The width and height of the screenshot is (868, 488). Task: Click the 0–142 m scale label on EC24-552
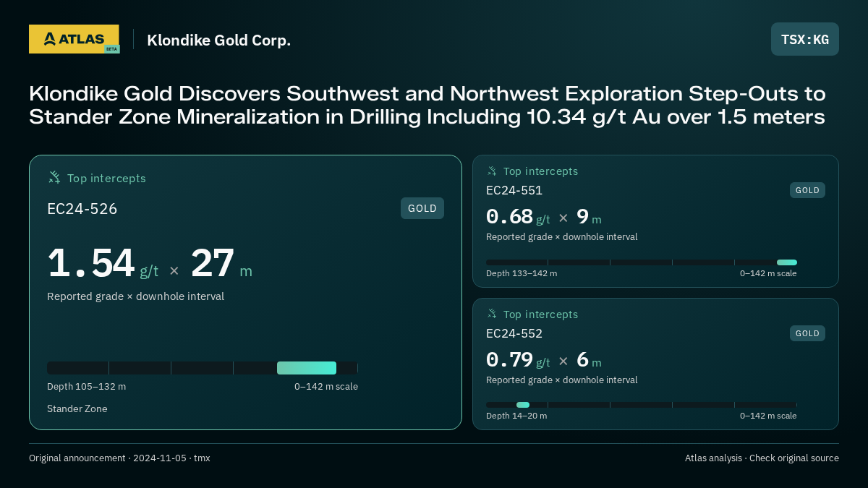click(768, 416)
